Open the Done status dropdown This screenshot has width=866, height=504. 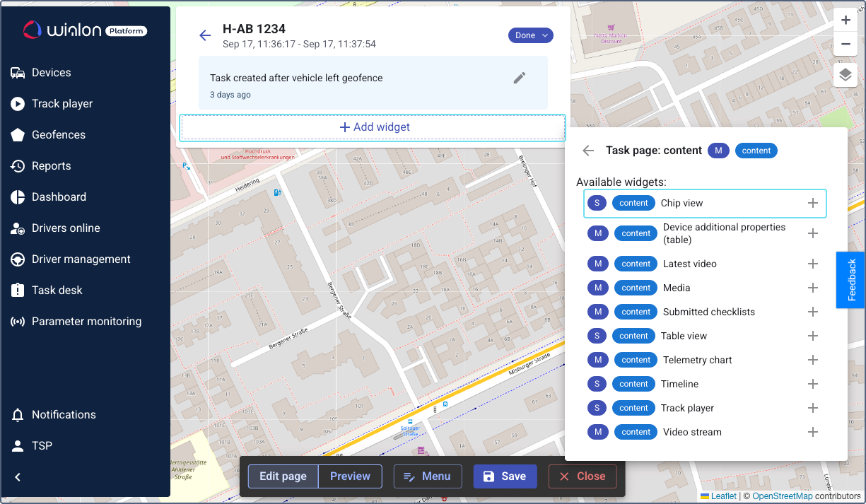tap(530, 35)
